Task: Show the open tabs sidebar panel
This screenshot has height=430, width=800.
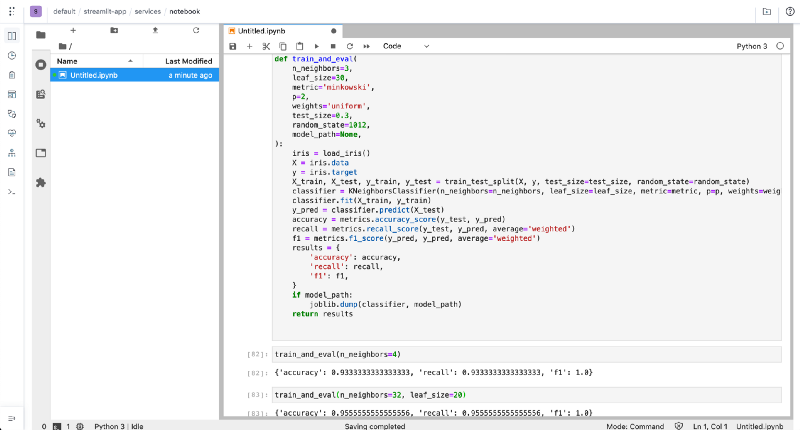Action: tap(41, 153)
